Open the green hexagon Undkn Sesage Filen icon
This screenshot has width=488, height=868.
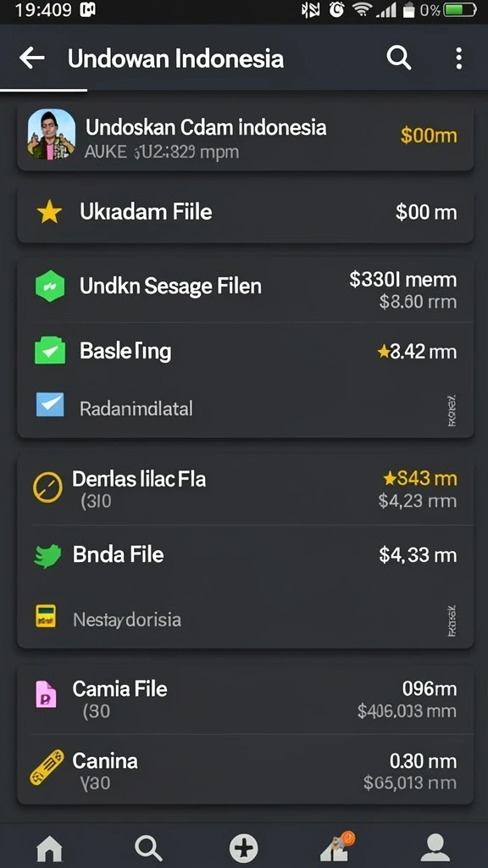point(50,287)
